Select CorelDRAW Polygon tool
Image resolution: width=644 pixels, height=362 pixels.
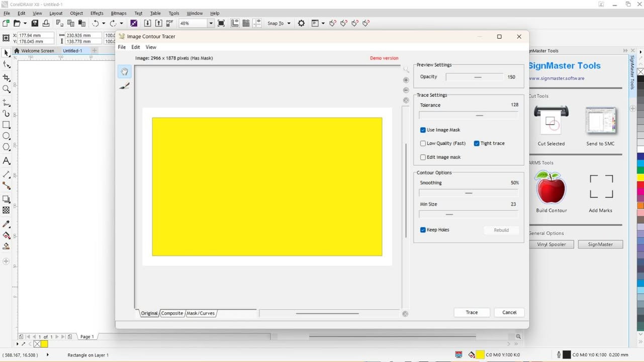pos(7,147)
